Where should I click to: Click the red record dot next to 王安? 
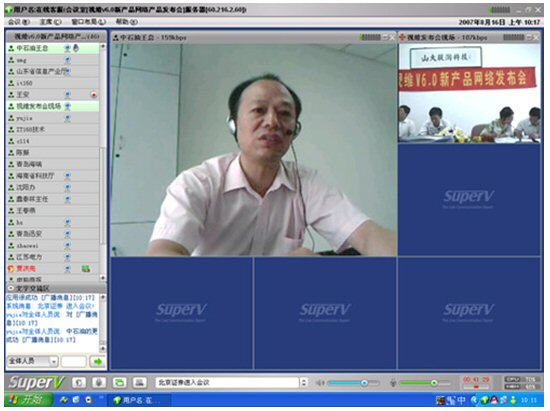94,95
